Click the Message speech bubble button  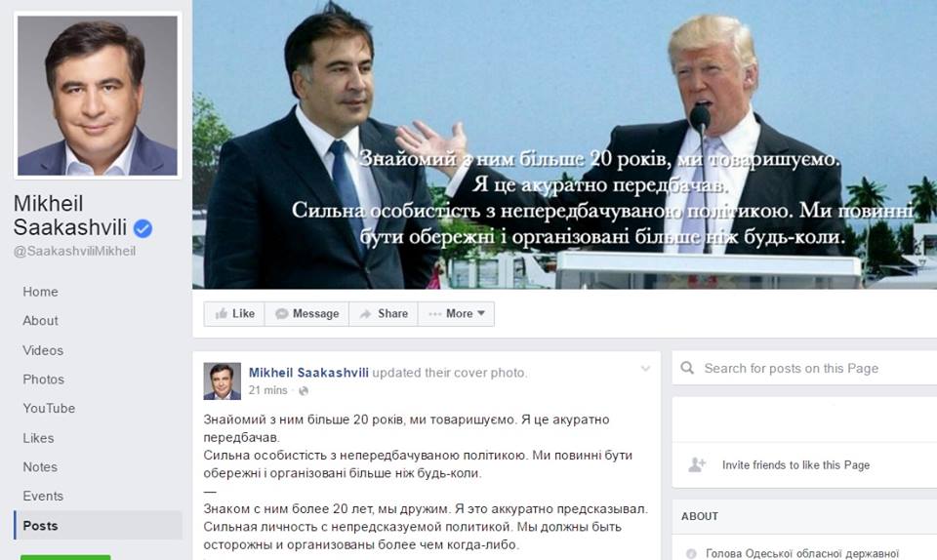click(x=306, y=314)
